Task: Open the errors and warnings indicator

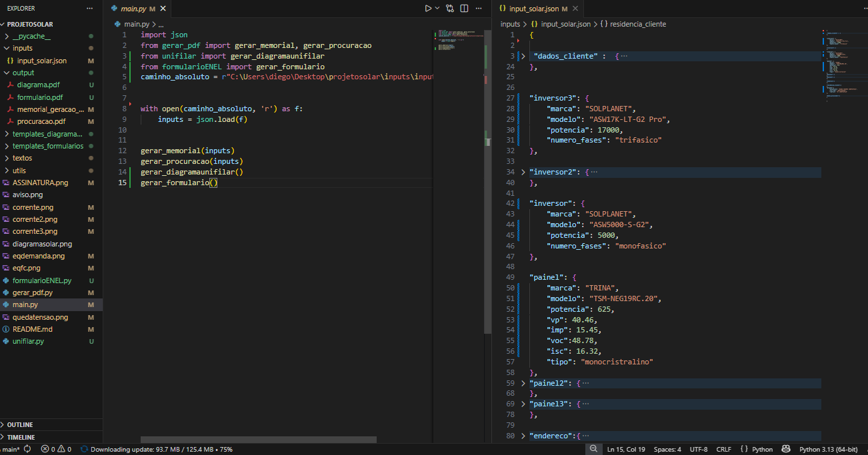Action: 56,449
